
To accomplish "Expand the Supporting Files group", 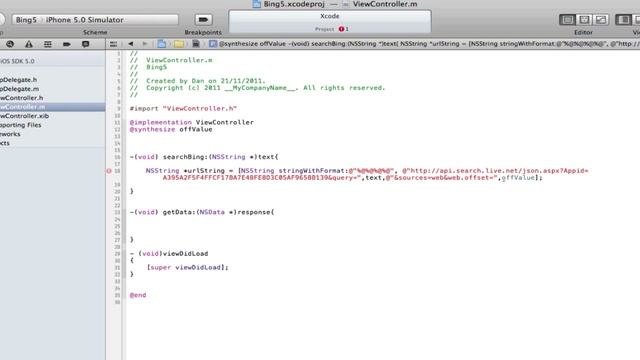I will click(20, 125).
